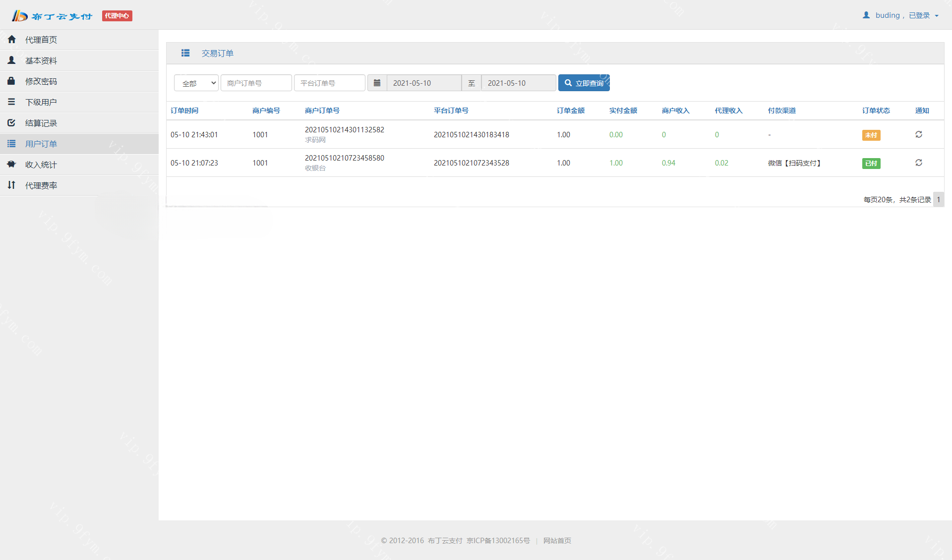Click the calendar icon before start date
This screenshot has width=952, height=560.
tap(377, 83)
